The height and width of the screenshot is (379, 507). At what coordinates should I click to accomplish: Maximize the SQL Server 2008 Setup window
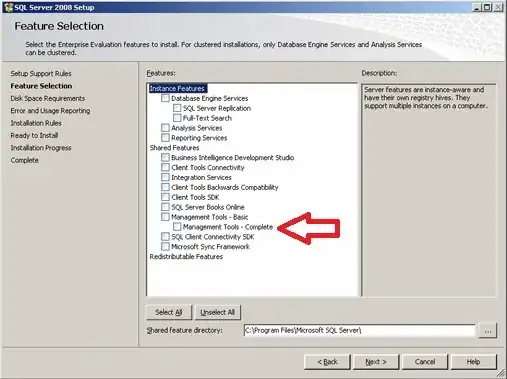487,7
